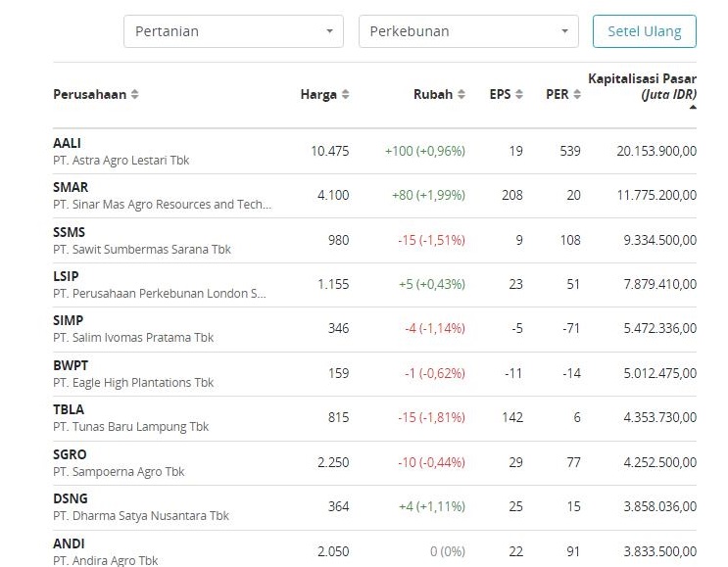Image resolution: width=728 pixels, height=567 pixels.
Task: Click LSIP change +5 (+0,43%)
Action: click(432, 284)
